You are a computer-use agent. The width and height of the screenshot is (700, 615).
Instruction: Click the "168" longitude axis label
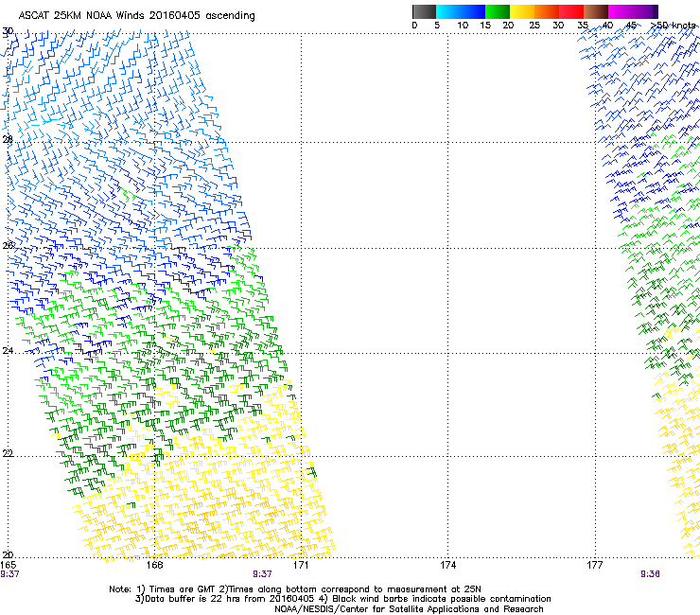point(154,565)
